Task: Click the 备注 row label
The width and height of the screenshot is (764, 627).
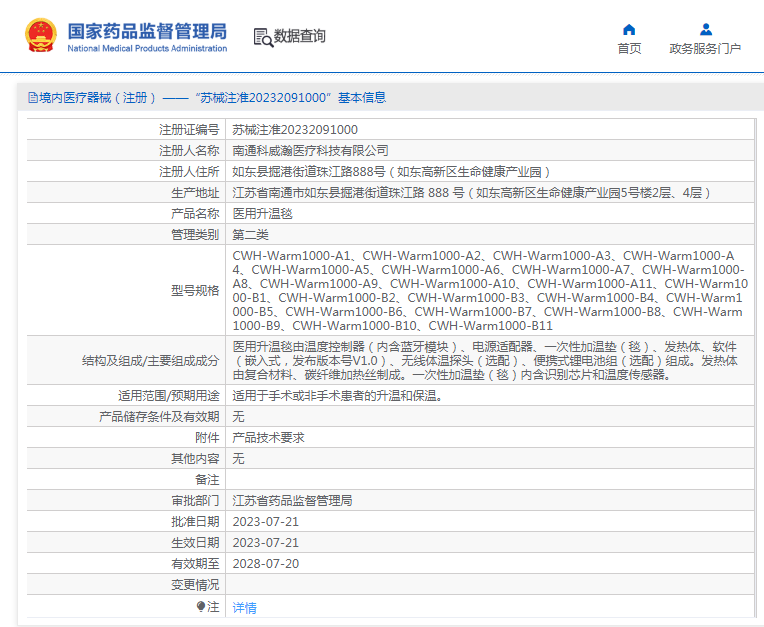Action: coord(207,479)
